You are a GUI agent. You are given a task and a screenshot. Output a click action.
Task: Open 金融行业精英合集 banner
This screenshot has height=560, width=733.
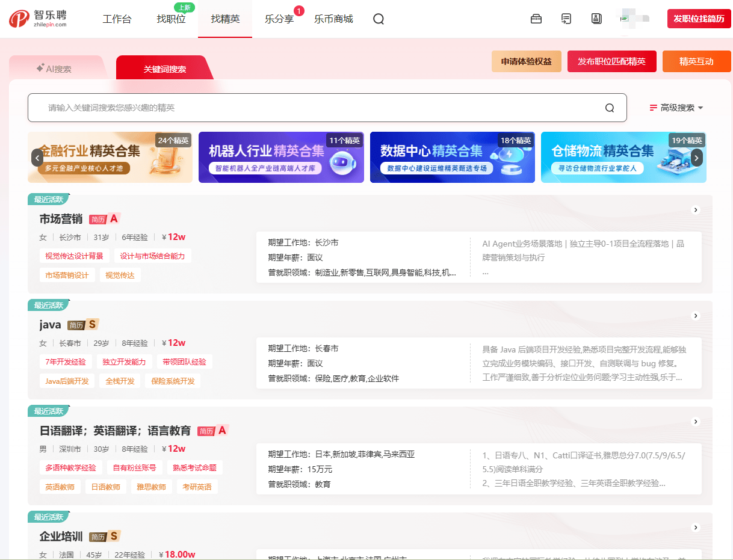[x=110, y=158]
